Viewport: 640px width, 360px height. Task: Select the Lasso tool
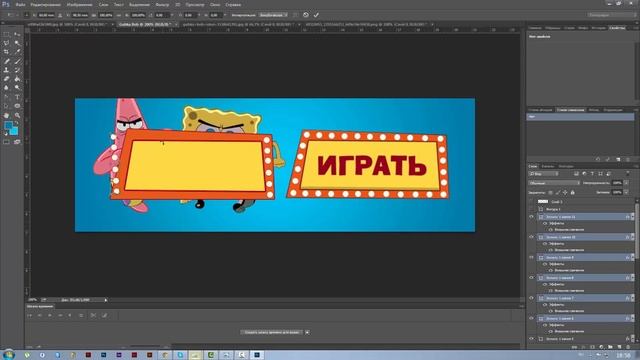6,43
